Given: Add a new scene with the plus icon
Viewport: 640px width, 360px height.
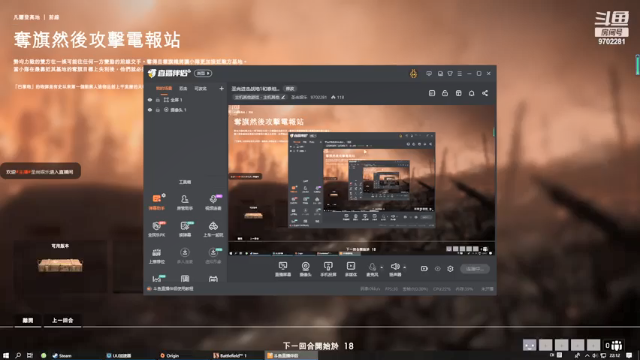Looking at the screenshot, I should 221,88.
